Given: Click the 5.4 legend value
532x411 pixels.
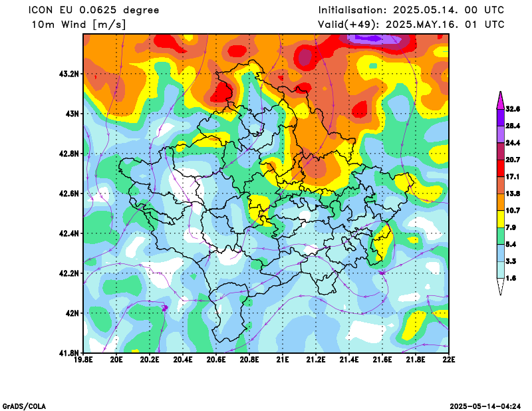Looking at the screenshot, I should (x=511, y=244).
